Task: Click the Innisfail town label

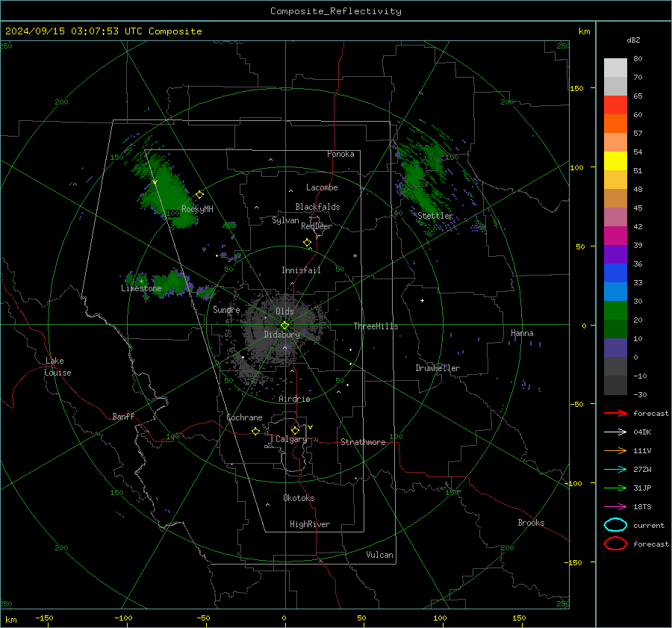Action: pyautogui.click(x=301, y=270)
